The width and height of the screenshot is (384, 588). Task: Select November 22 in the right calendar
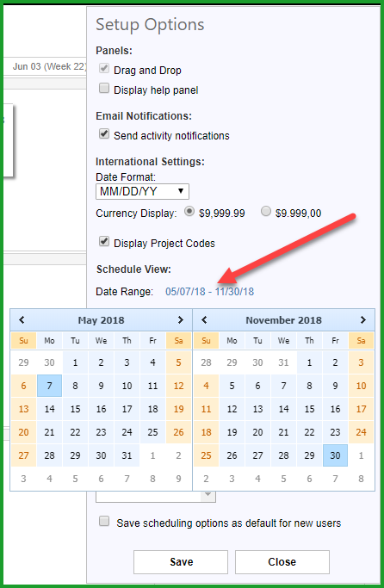coord(309,432)
